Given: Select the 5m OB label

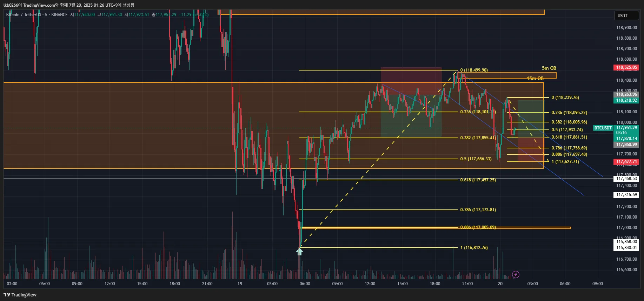Looking at the screenshot, I should [x=549, y=68].
